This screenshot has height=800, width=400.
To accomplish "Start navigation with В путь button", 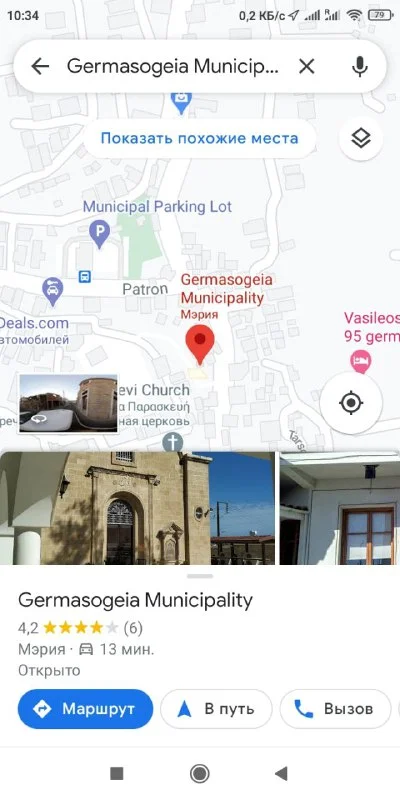I will tap(216, 709).
